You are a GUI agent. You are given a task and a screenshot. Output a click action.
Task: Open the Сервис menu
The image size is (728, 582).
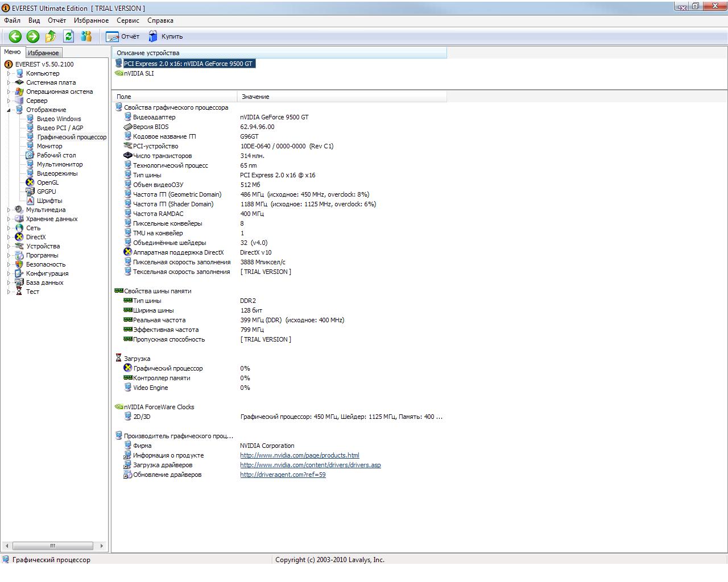click(x=128, y=20)
